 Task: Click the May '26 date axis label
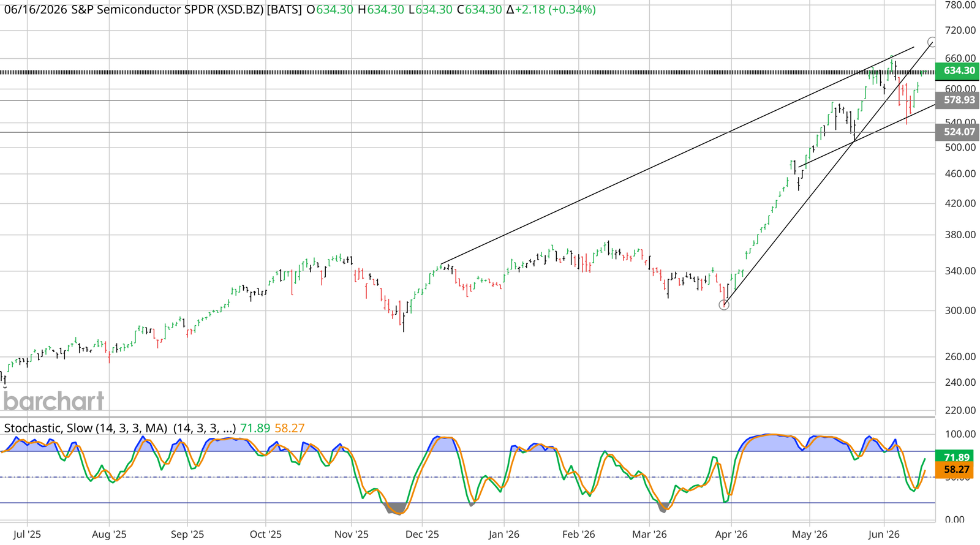tap(809, 535)
